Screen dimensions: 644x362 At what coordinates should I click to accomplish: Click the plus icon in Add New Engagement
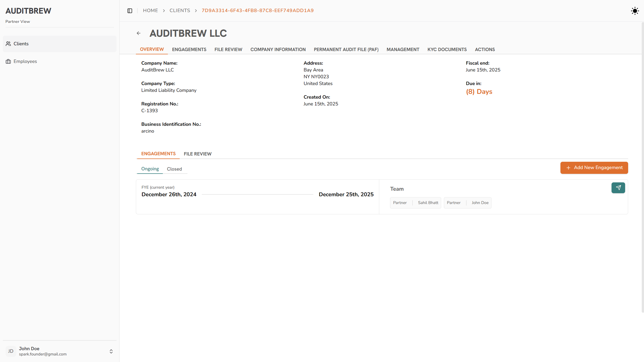click(x=569, y=168)
